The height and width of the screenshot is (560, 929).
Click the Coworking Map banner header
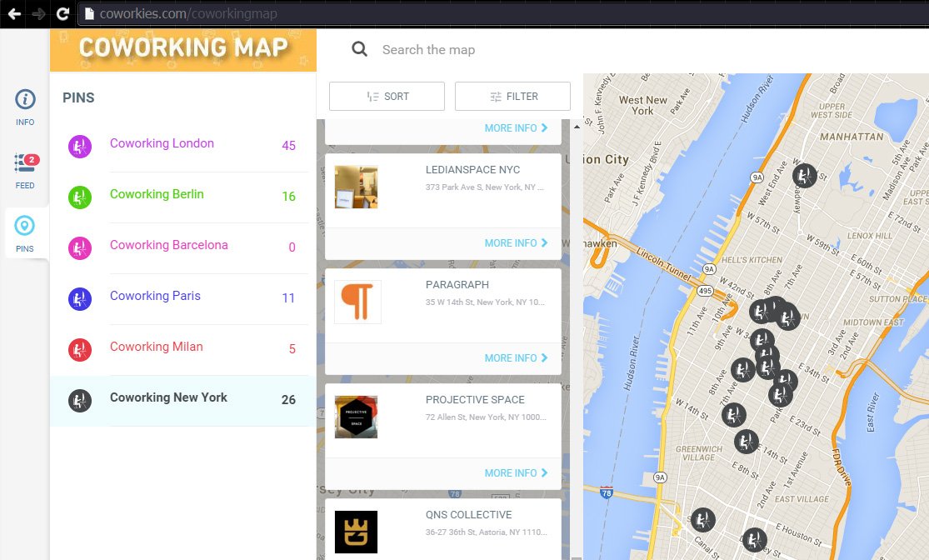[183, 50]
